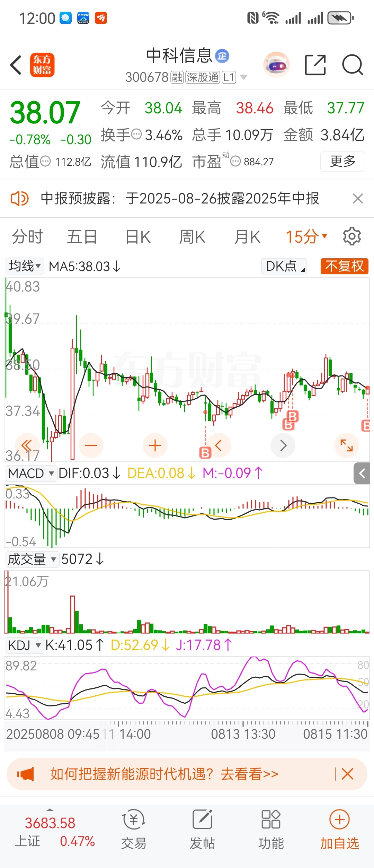Open the 新能源时代机遇 promo link
This screenshot has height=868, width=374.
click(164, 774)
